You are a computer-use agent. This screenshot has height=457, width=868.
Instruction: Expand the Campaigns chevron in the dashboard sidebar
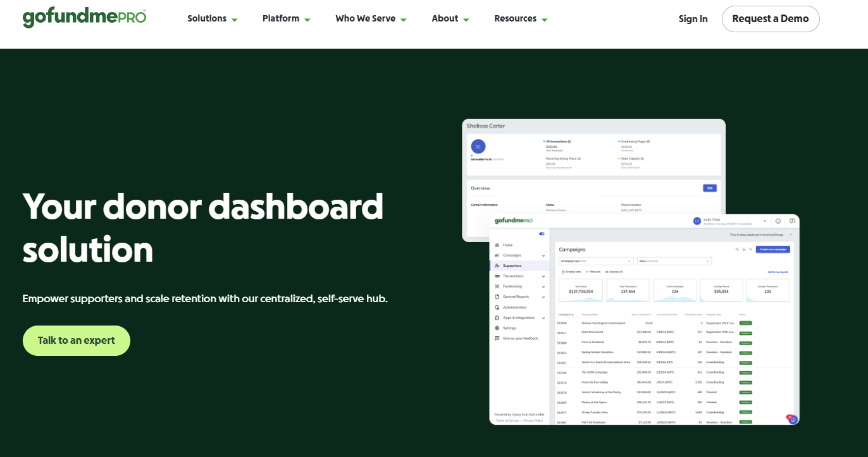[543, 255]
